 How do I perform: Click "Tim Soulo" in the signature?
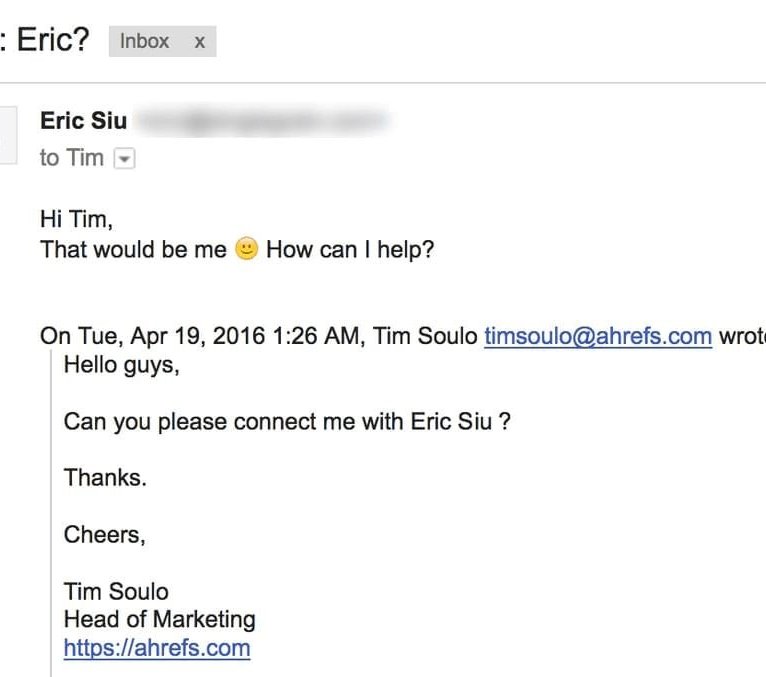tap(116, 591)
